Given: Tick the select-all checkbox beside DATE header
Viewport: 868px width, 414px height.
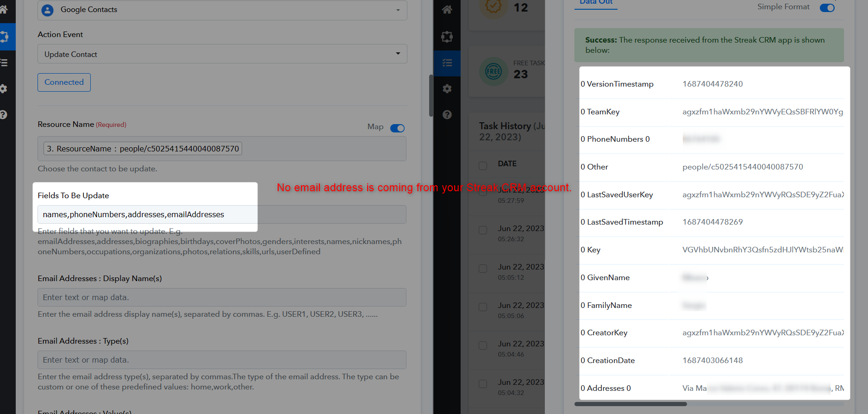Looking at the screenshot, I should tap(483, 165).
